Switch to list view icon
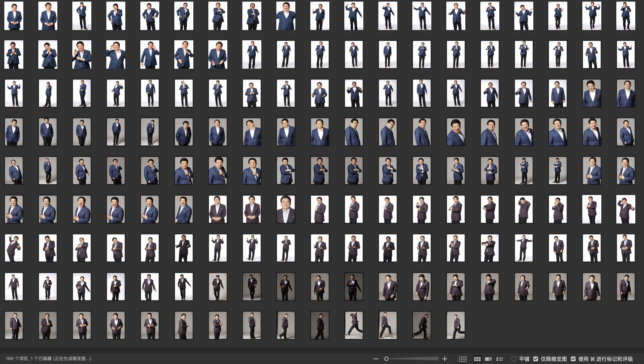Image resolution: width=644 pixels, height=364 pixels. [x=500, y=359]
